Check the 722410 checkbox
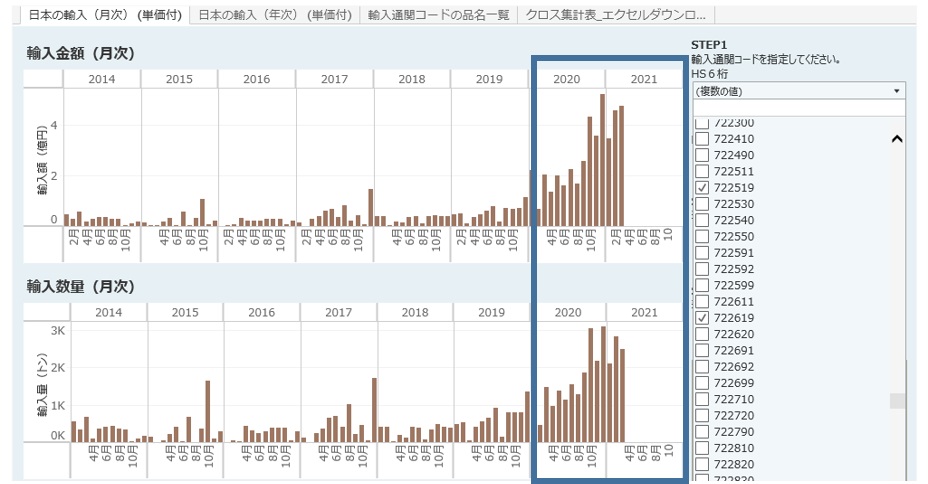This screenshot has height=484, width=928. (702, 139)
